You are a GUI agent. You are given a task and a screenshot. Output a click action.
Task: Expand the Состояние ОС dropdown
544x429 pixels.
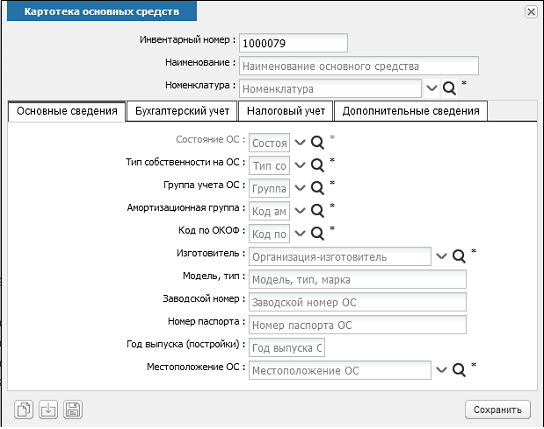pyautogui.click(x=300, y=142)
